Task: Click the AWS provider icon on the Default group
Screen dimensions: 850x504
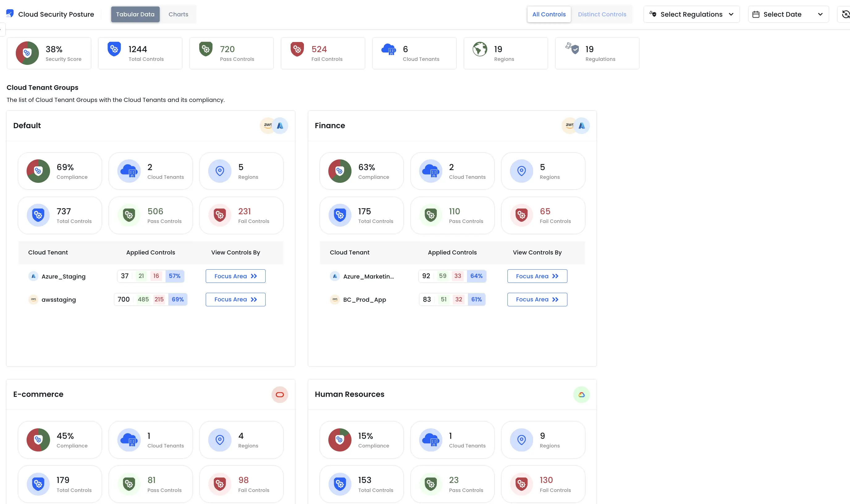Action: coord(267,125)
